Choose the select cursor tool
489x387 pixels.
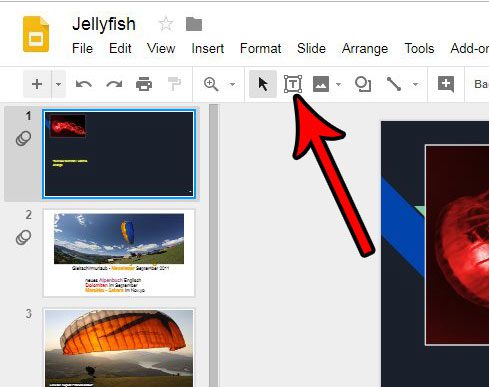pos(263,84)
